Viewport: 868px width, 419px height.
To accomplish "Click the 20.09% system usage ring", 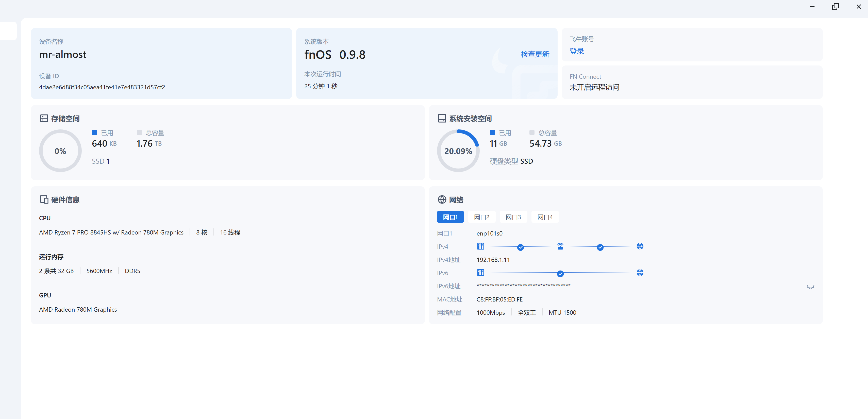I will tap(458, 150).
